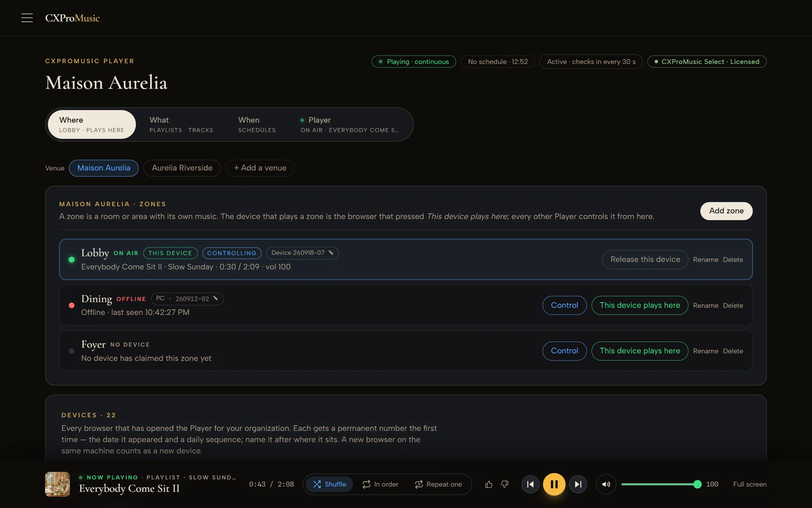Screen dimensions: 812x508
Task: Click the Add zone button
Action: pos(726,211)
